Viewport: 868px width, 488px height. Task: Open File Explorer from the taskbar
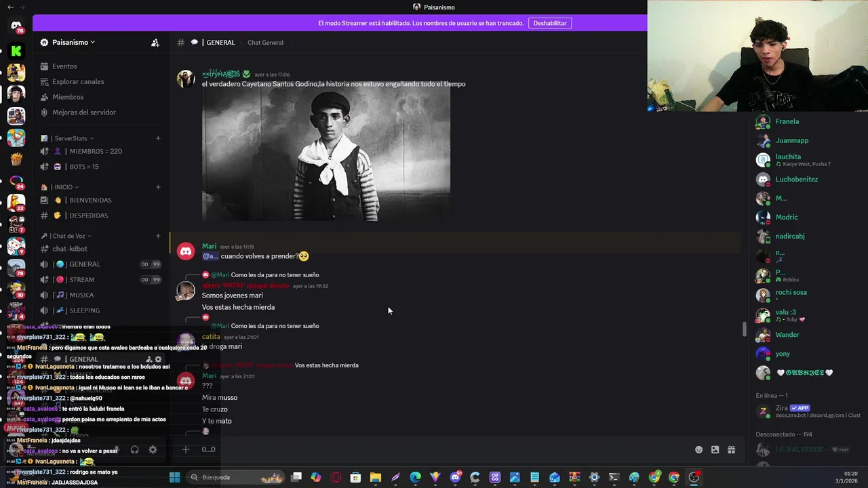click(375, 477)
